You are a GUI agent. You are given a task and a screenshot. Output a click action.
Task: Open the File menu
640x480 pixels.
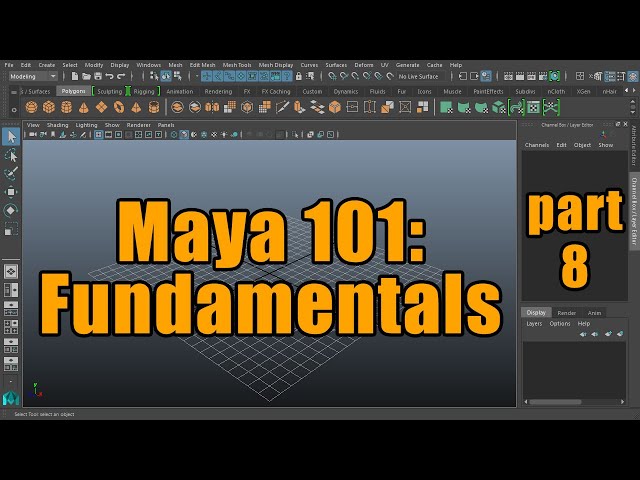9,65
